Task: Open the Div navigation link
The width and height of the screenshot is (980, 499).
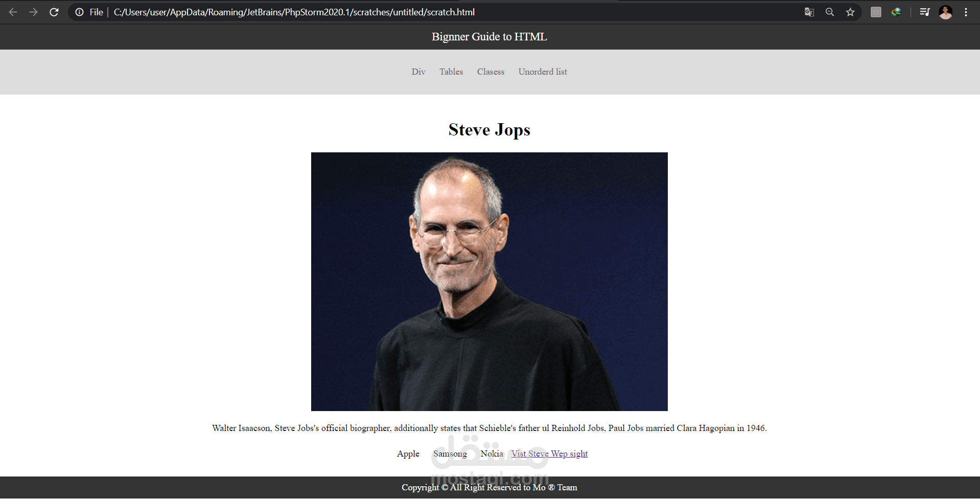Action: [x=418, y=72]
